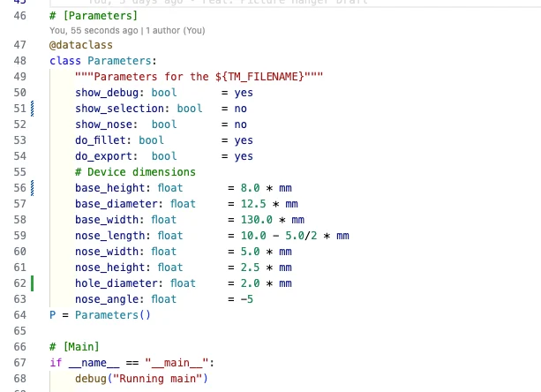Click the nose_length field name
Image resolution: width=541 pixels, height=392 pixels.
tap(109, 236)
